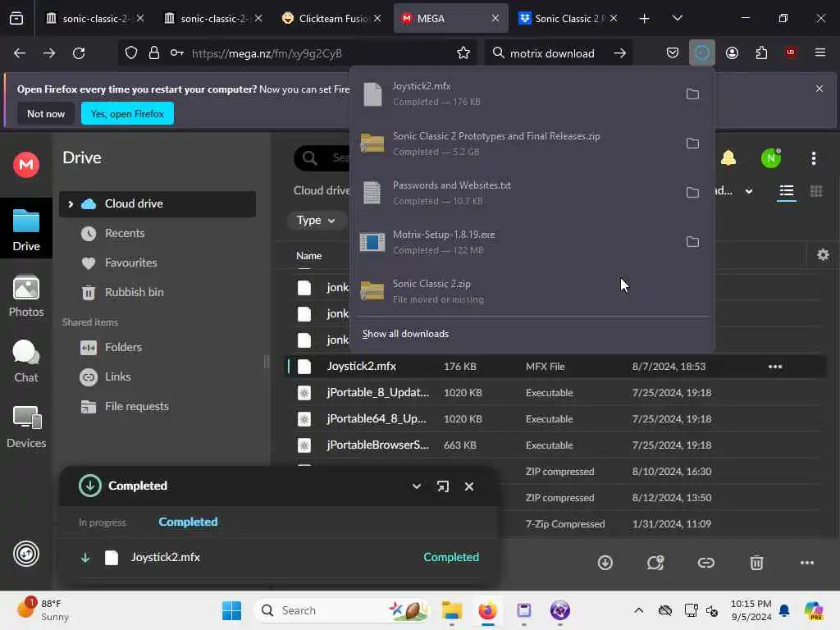Show Passwords and Websites.txt in folder
Image resolution: width=840 pixels, height=630 pixels.
coord(692,192)
